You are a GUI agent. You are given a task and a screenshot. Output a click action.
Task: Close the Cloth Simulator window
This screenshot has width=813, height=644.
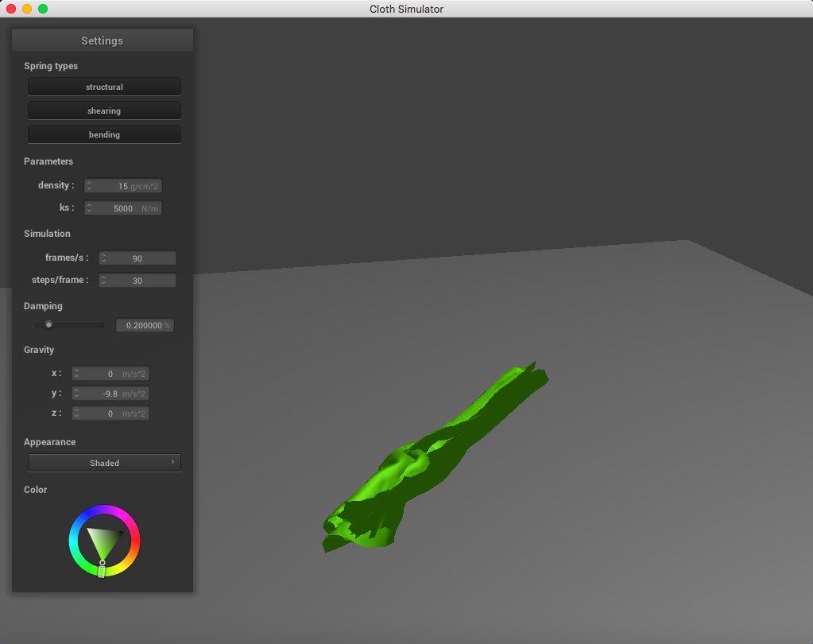(x=11, y=9)
